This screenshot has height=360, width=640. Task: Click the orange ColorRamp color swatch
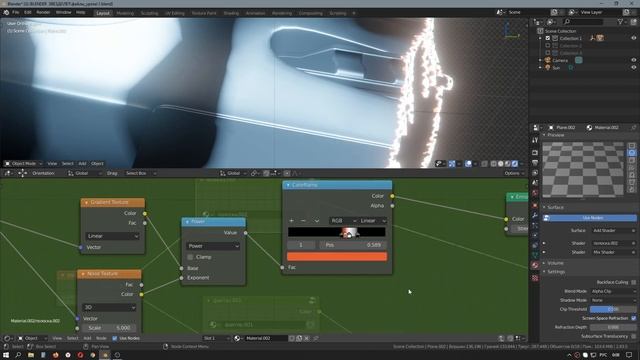coord(337,256)
